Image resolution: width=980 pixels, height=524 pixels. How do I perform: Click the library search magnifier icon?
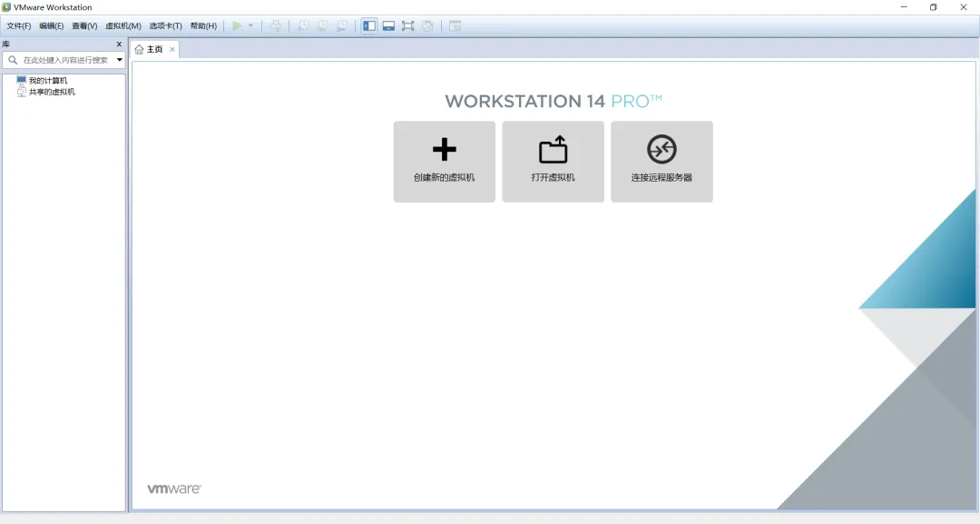pyautogui.click(x=13, y=60)
